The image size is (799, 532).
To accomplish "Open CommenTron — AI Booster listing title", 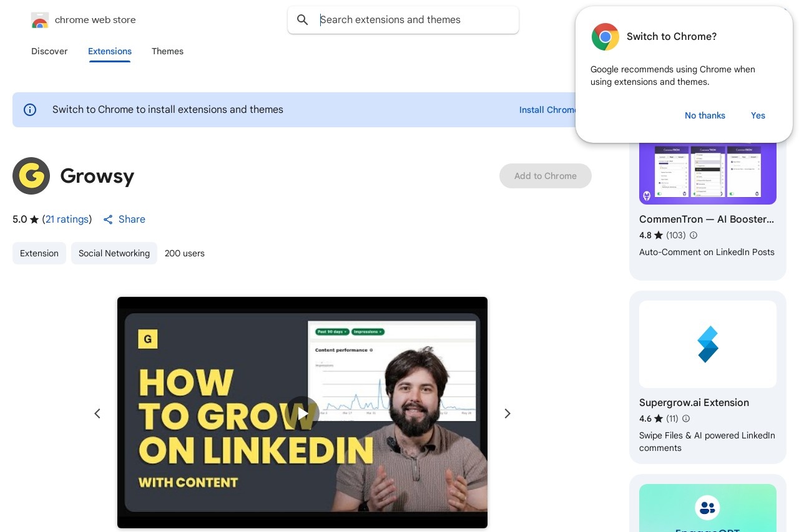I will click(x=707, y=220).
